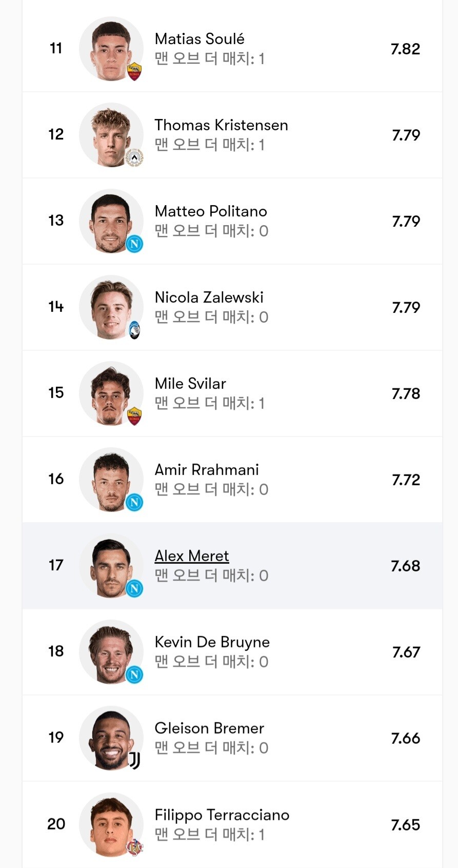This screenshot has width=458, height=868.
Task: Click Matteo Politano's profile photo
Action: click(110, 221)
